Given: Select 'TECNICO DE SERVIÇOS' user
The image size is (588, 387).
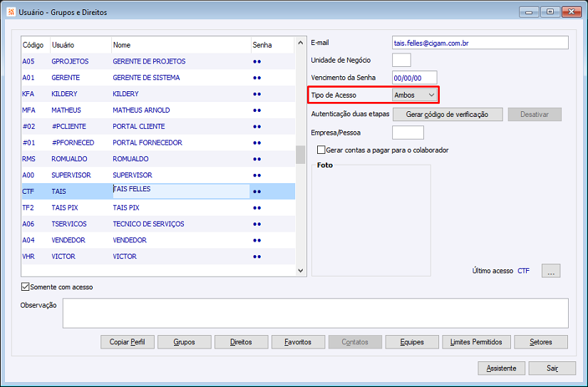Looking at the screenshot, I should tap(158, 224).
